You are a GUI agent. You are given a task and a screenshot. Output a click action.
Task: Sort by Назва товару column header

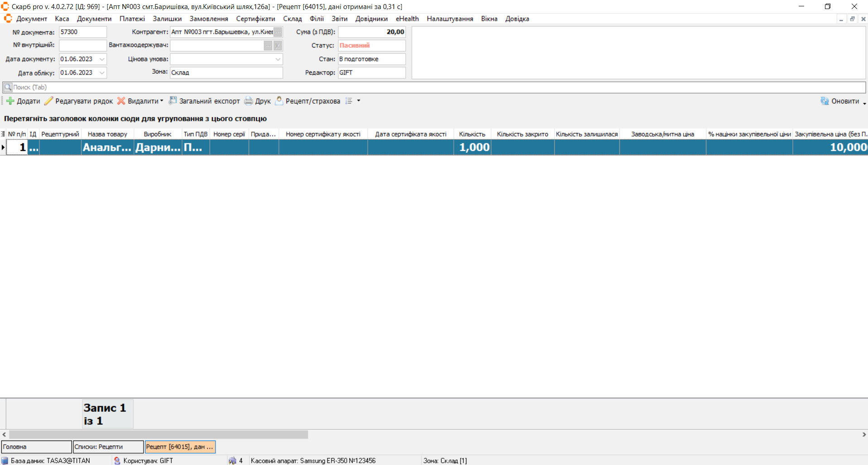[x=107, y=134]
